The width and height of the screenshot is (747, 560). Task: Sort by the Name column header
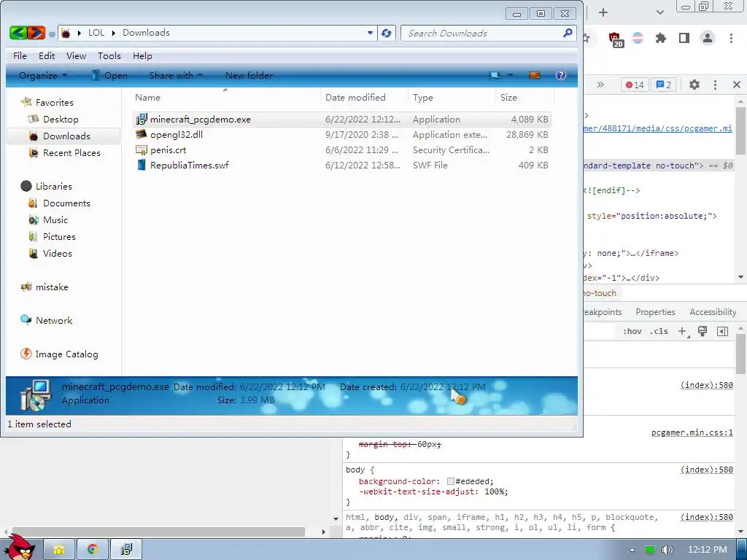click(147, 97)
